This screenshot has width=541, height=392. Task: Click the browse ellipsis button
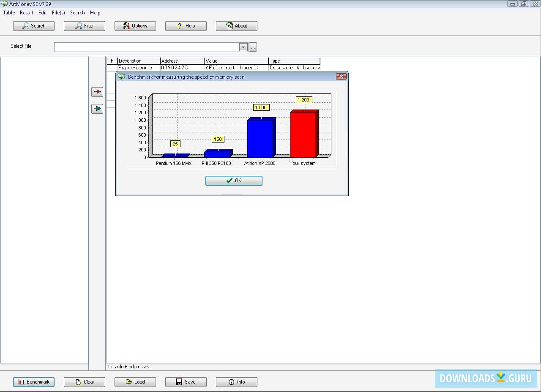click(253, 47)
